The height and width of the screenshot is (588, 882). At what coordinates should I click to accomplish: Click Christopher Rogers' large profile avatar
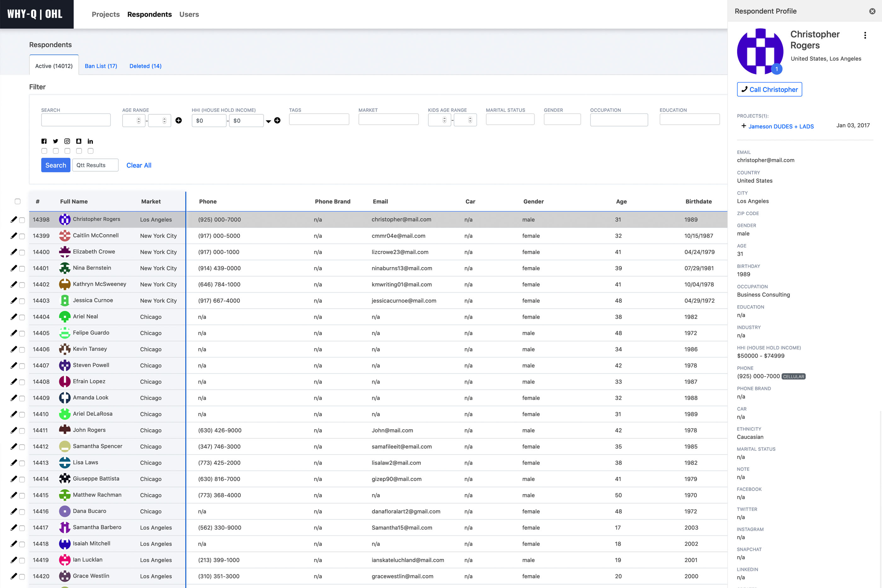pos(760,51)
